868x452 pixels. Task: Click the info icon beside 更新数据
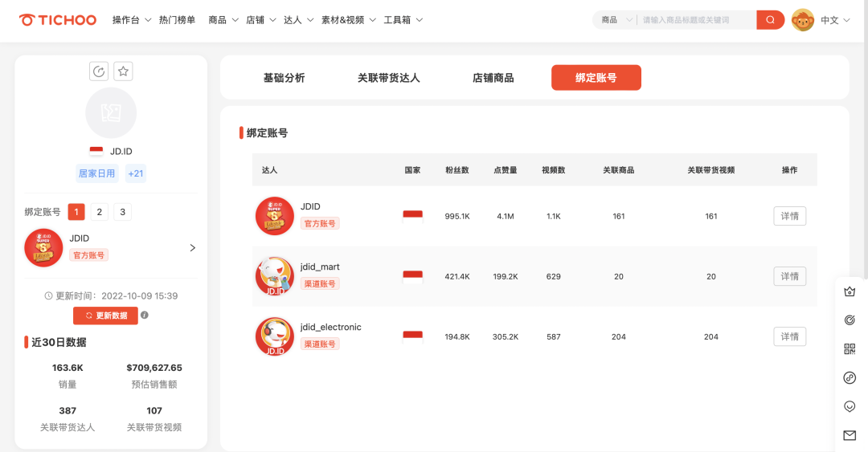pos(145,315)
